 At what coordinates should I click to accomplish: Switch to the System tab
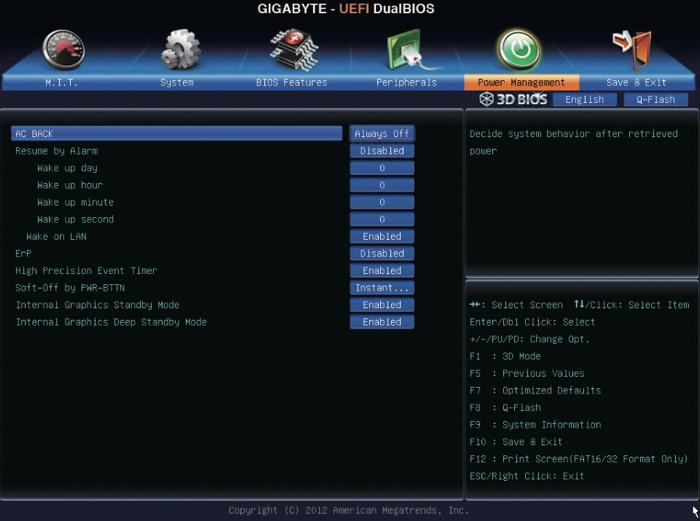pyautogui.click(x=177, y=82)
